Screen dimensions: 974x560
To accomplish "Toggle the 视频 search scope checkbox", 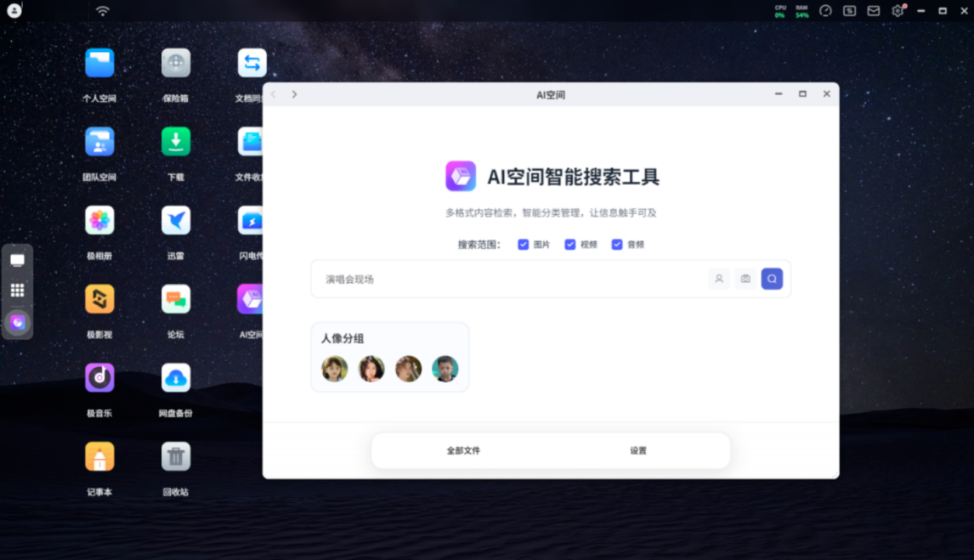I will (570, 244).
